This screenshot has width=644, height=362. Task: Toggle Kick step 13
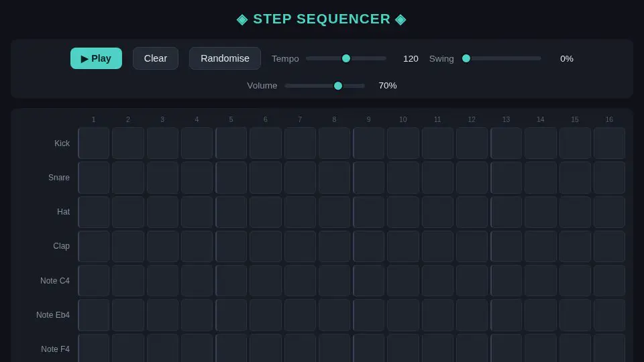506,143
